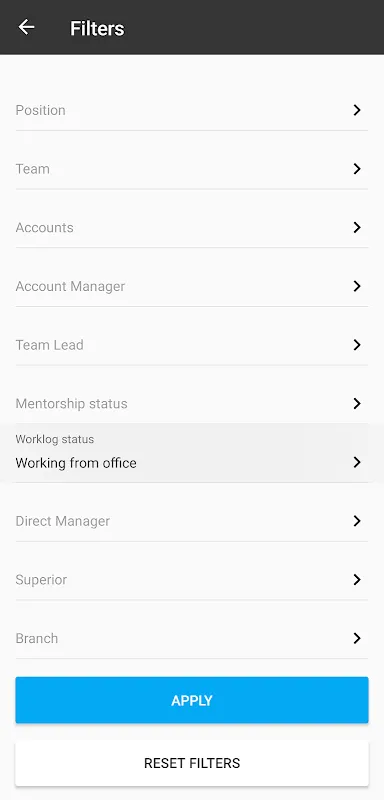Expand the Superior filter options
The image size is (384, 800).
point(192,580)
